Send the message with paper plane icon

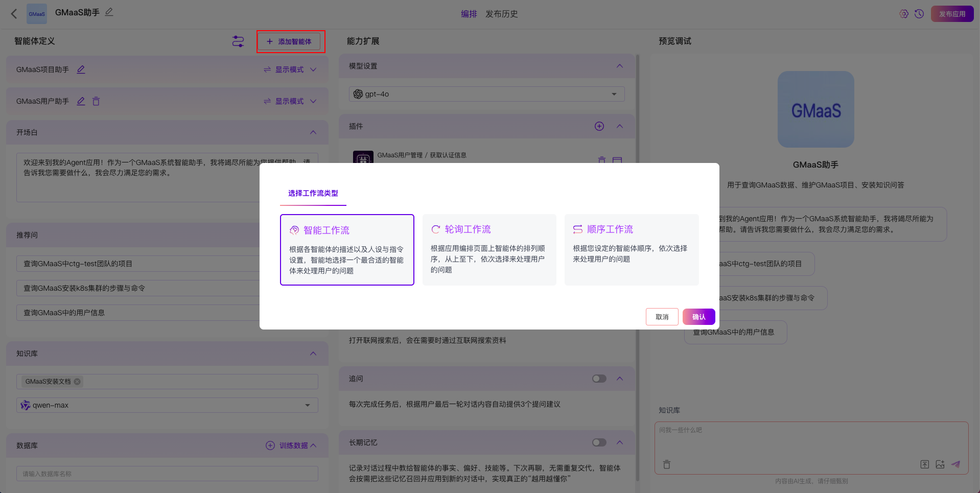click(955, 464)
